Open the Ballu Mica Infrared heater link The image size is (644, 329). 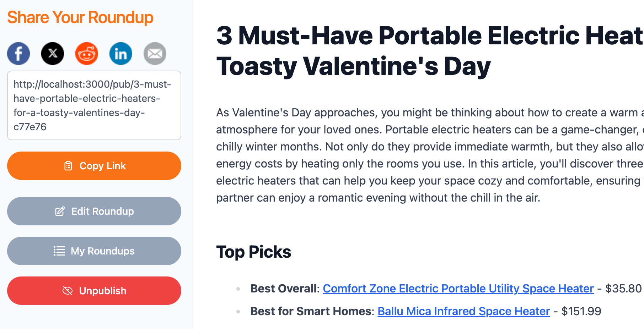(x=463, y=311)
